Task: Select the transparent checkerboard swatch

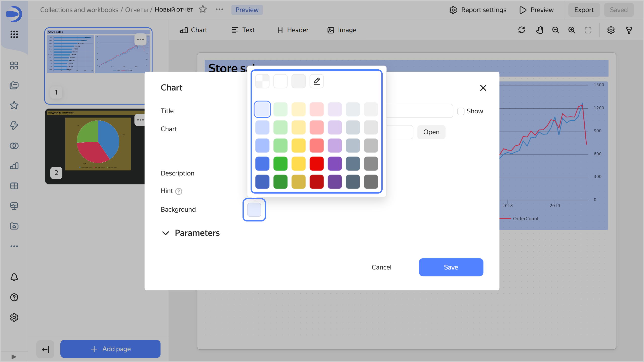Action: [262, 81]
